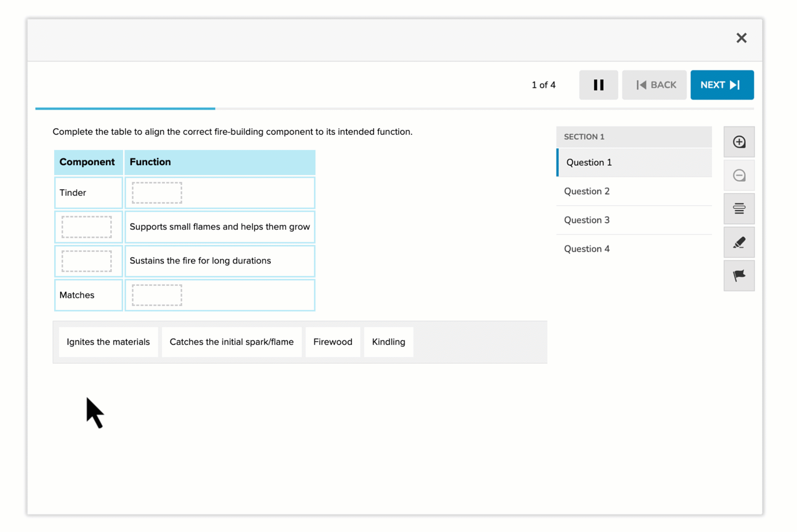Click the drop box beside 'Sustains the fire'
Image resolution: width=797 pixels, height=532 pixels.
coord(86,261)
